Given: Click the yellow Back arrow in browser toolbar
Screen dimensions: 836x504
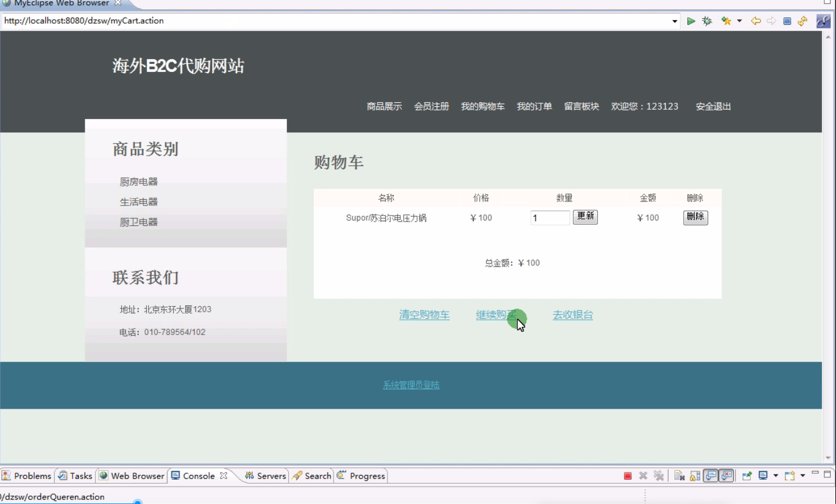Looking at the screenshot, I should [x=756, y=21].
